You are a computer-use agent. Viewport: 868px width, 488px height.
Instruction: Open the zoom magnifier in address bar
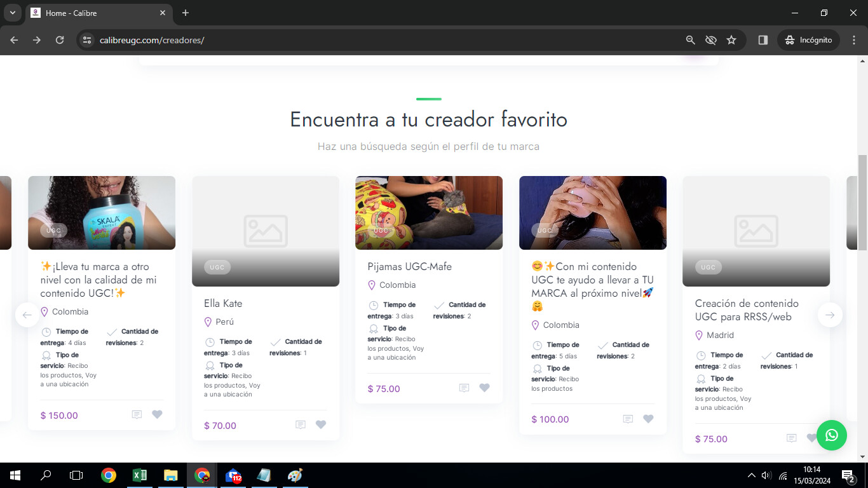(x=691, y=40)
